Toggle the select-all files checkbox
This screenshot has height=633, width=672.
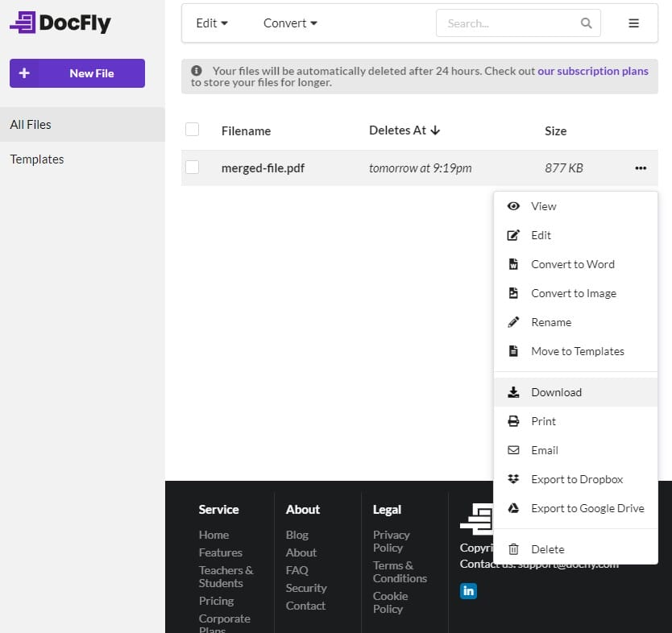[192, 130]
